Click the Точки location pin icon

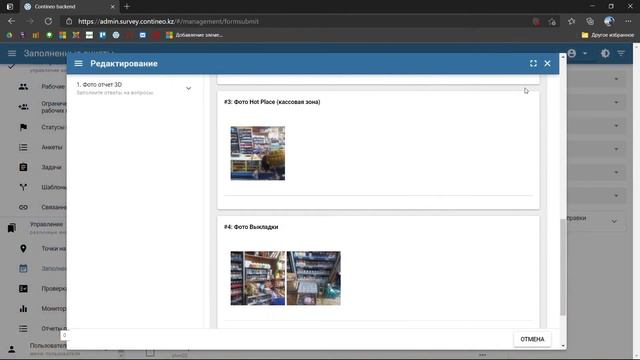coord(23,248)
